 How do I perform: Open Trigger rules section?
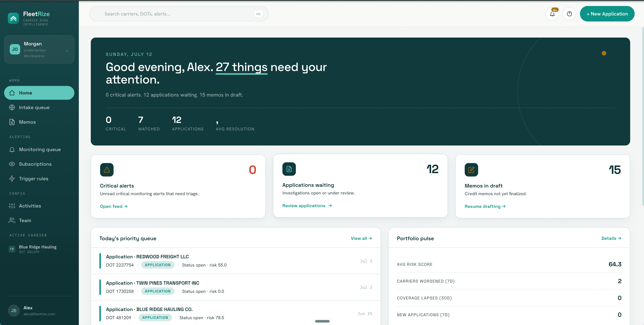tap(39, 179)
